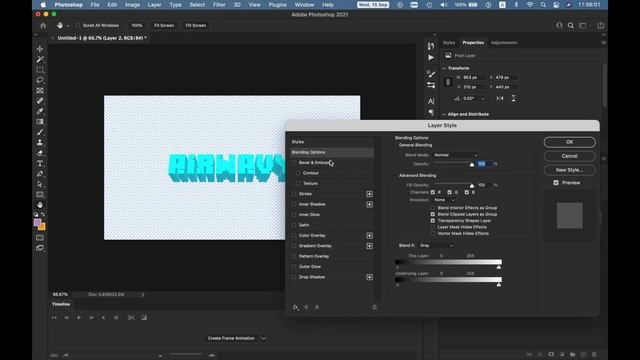Open the Character panel icon

click(431, 101)
